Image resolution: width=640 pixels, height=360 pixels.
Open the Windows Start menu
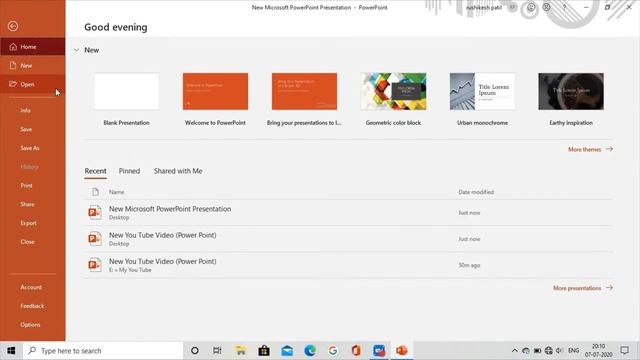click(11, 351)
